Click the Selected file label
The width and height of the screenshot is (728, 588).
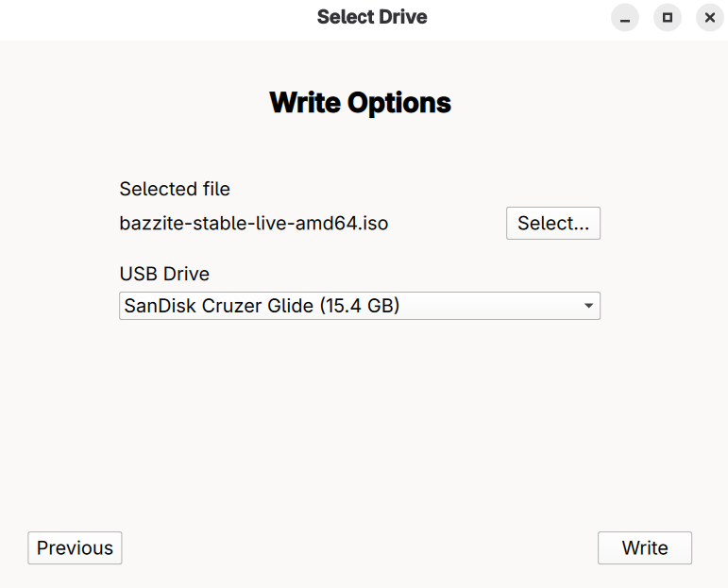click(175, 189)
